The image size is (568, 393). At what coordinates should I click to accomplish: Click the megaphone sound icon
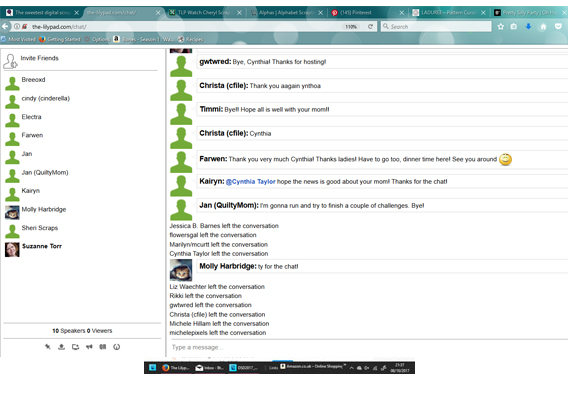(89, 347)
